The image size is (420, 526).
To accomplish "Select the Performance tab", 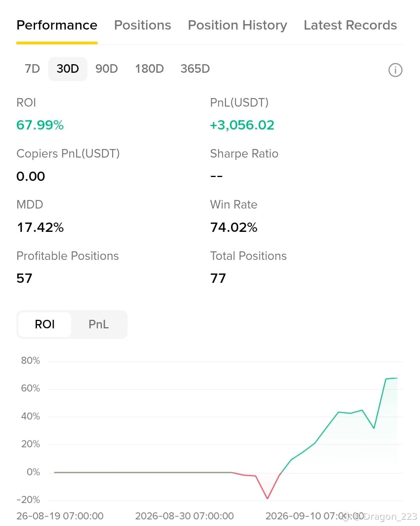I will (57, 25).
